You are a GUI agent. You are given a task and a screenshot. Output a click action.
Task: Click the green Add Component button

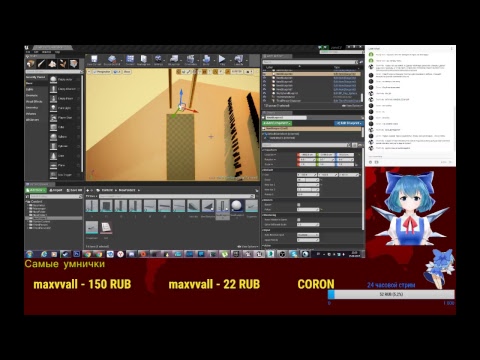click(277, 123)
